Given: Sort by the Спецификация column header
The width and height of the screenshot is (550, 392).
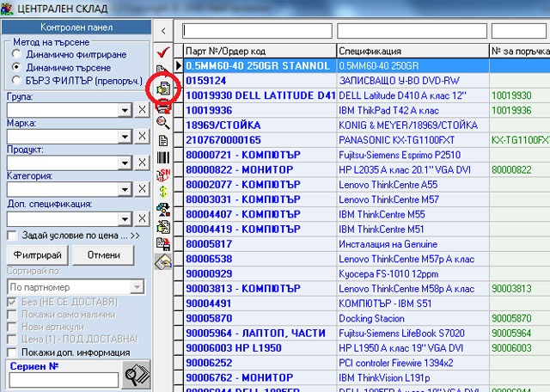Looking at the screenshot, I should (x=412, y=52).
